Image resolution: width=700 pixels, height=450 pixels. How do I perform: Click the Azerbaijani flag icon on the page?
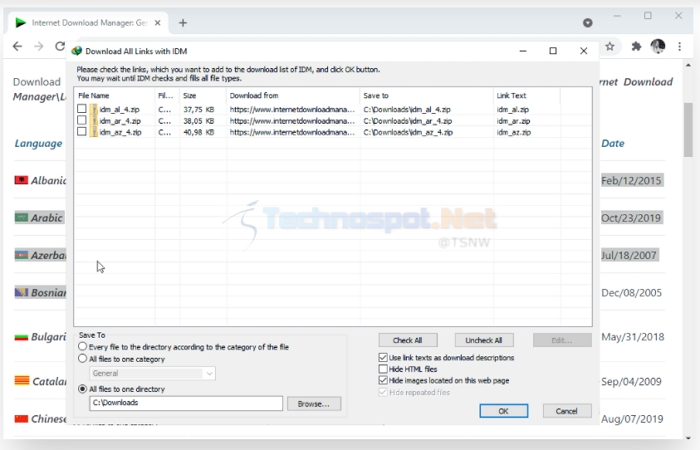[21, 255]
